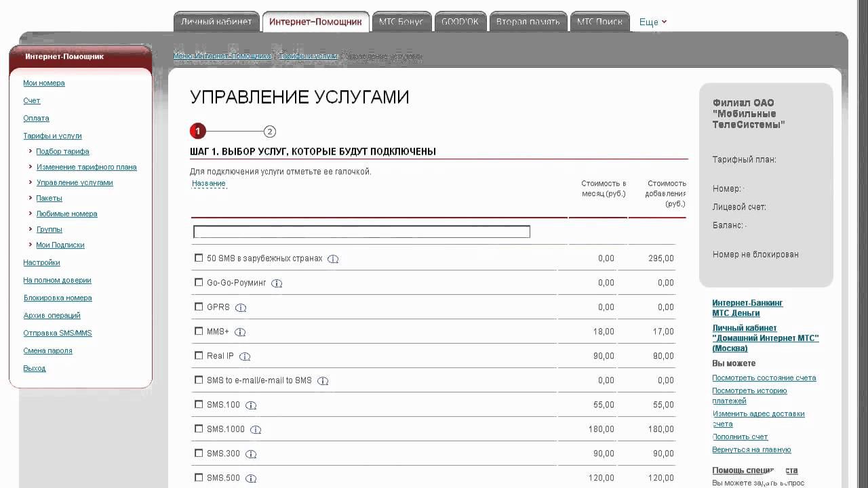Screen dimensions: 868x488
Task: Open info icon next to SMS.500
Action: coord(251,479)
